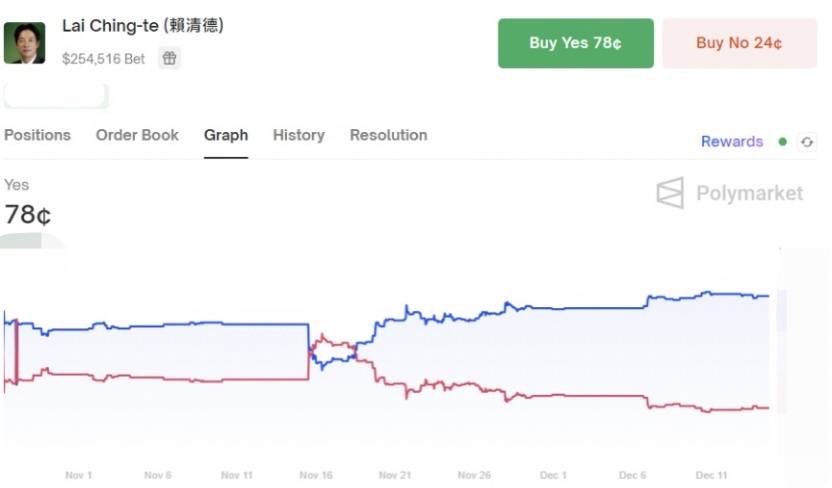
Task: Buy No shares at 24¢
Action: click(740, 43)
